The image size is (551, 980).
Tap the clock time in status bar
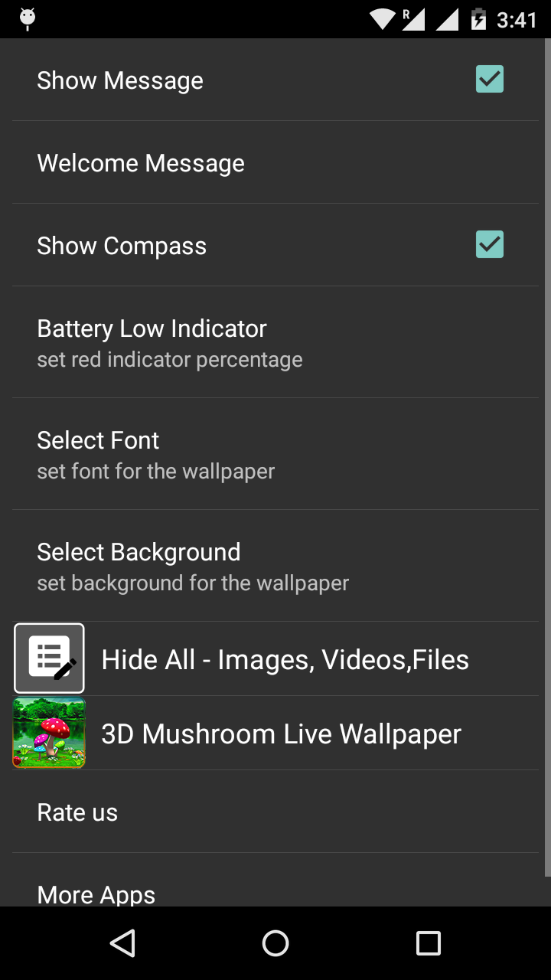517,20
